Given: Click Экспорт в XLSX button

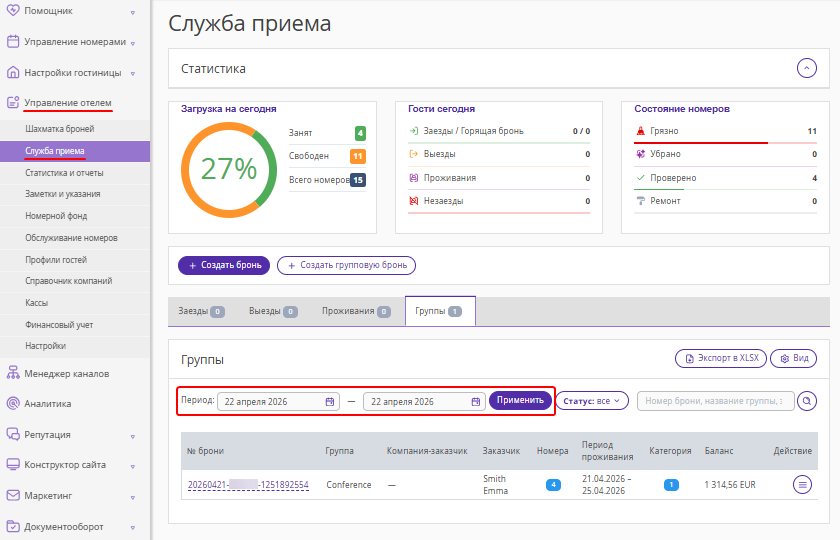Looking at the screenshot, I should (721, 358).
